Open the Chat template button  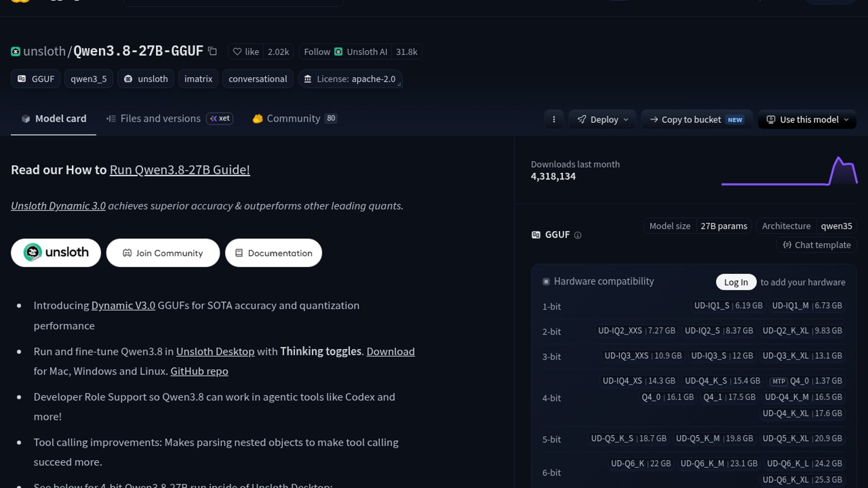tap(817, 245)
